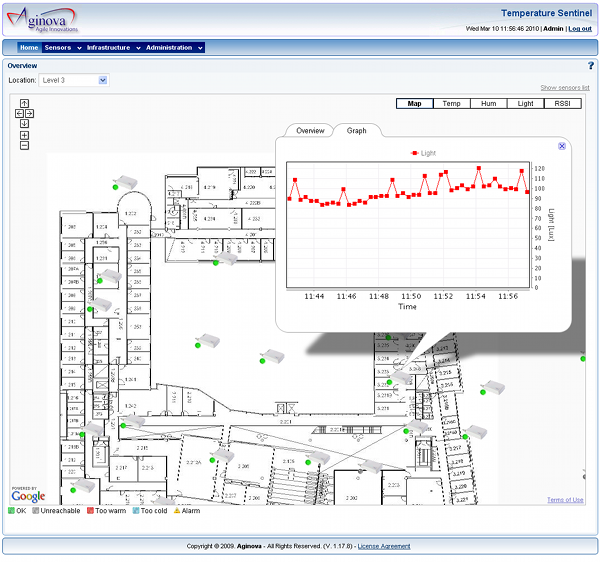This screenshot has width=600, height=562.
Task: Expand the Sensors menu
Action: pos(60,47)
